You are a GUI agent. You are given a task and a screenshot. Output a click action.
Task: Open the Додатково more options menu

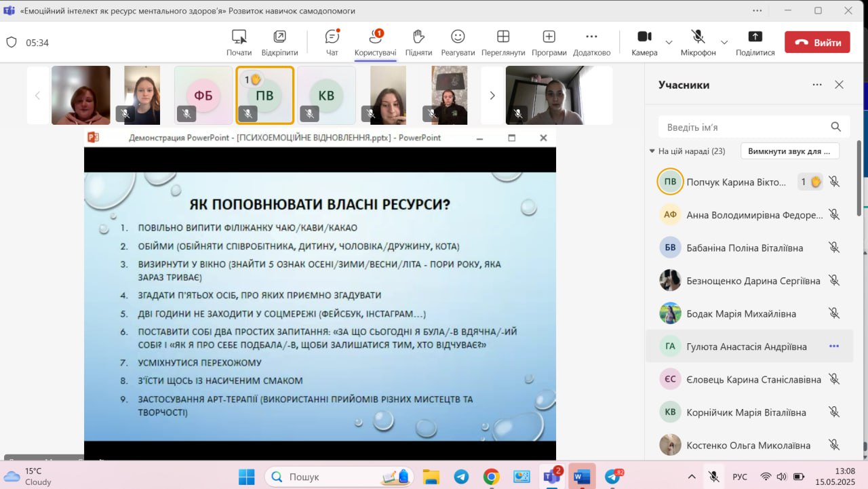tap(591, 37)
